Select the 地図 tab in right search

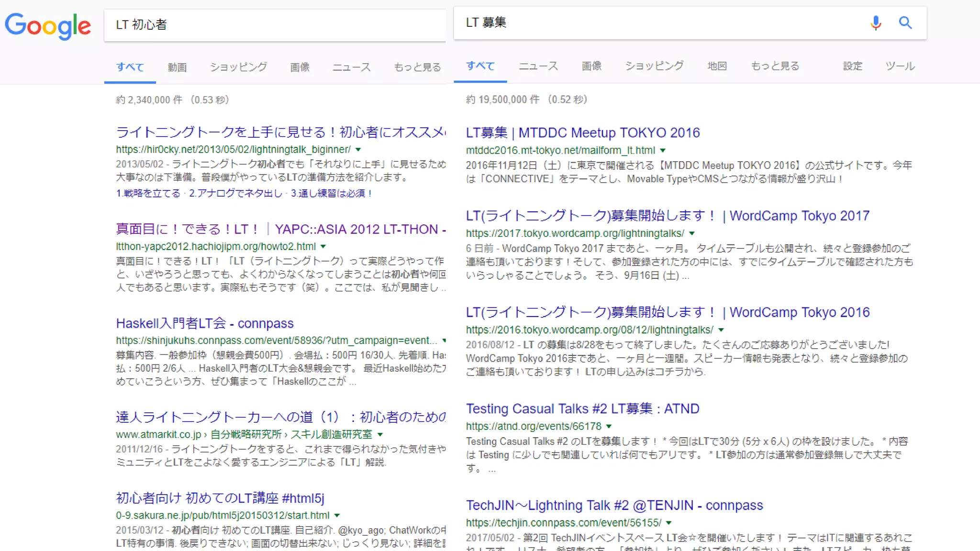coord(717,66)
